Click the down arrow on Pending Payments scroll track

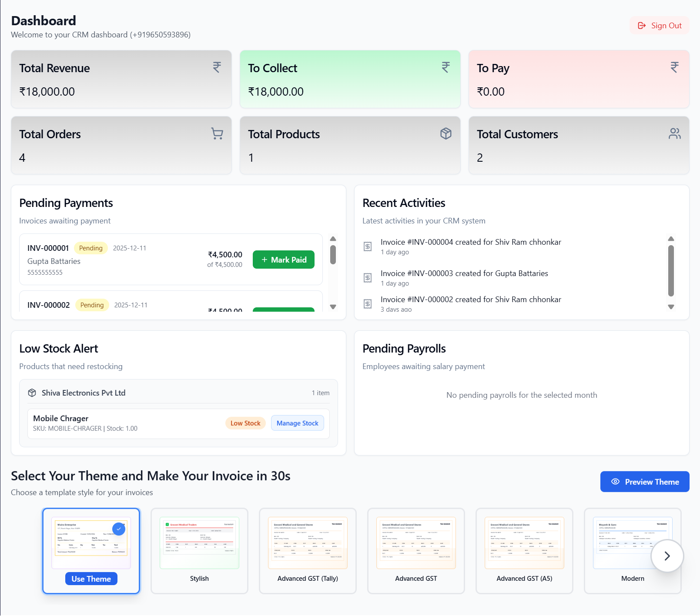[333, 307]
